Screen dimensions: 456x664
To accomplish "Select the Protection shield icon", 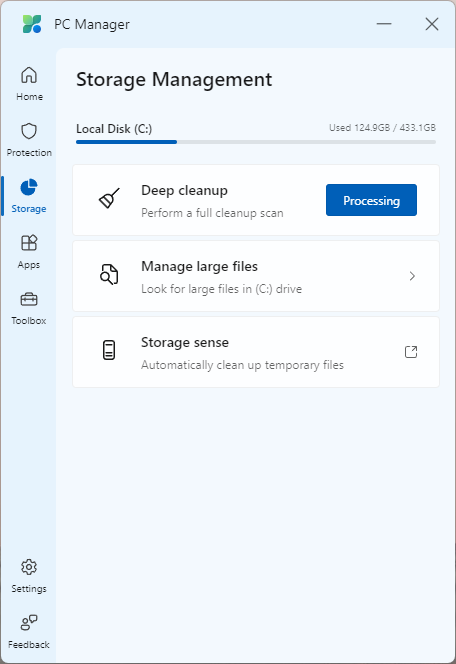I will pos(29,131).
